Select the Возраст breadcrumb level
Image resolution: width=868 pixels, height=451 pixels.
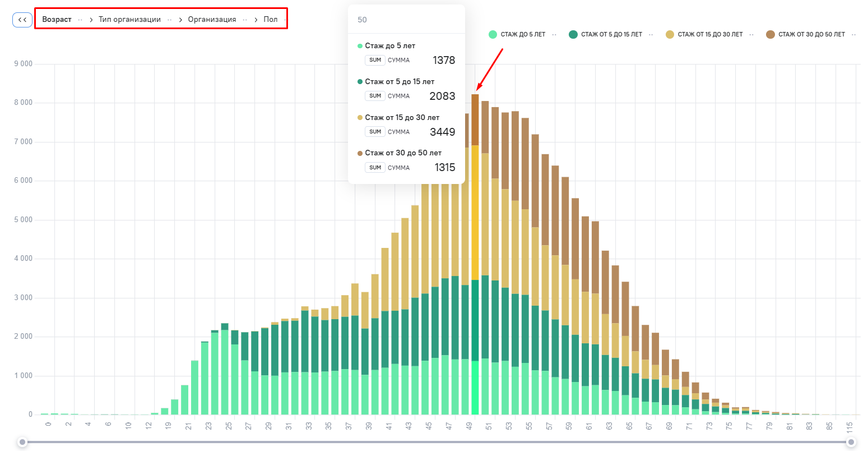click(57, 20)
